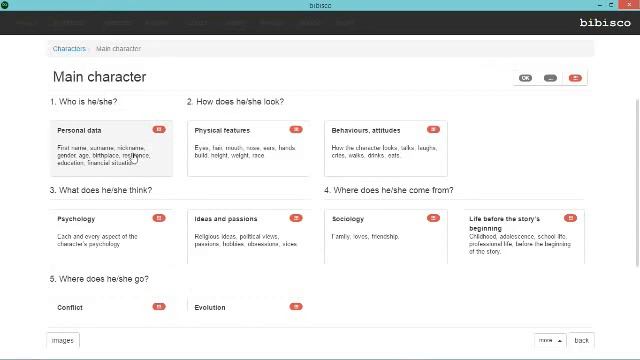Mark Main character status as OK

click(525, 78)
